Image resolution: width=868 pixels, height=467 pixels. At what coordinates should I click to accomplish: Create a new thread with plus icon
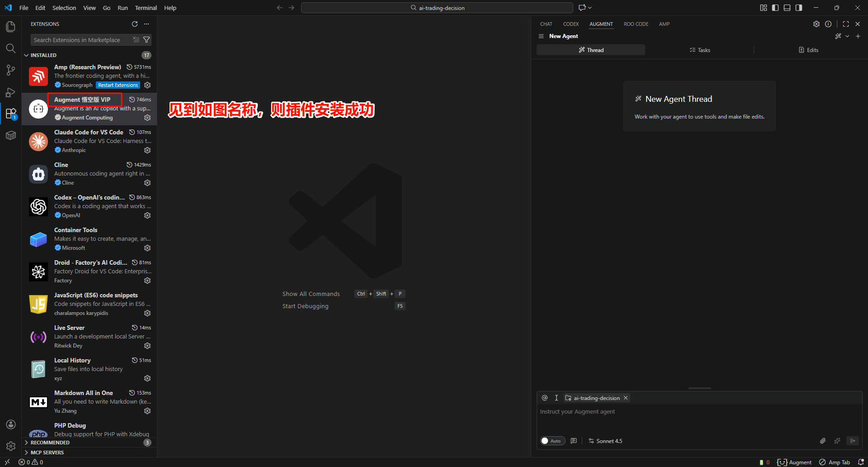[858, 36]
